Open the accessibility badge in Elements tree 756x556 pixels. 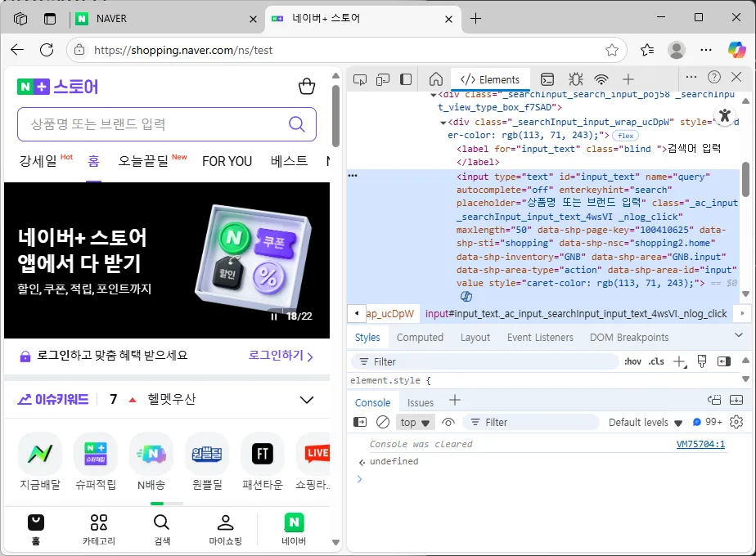point(724,115)
